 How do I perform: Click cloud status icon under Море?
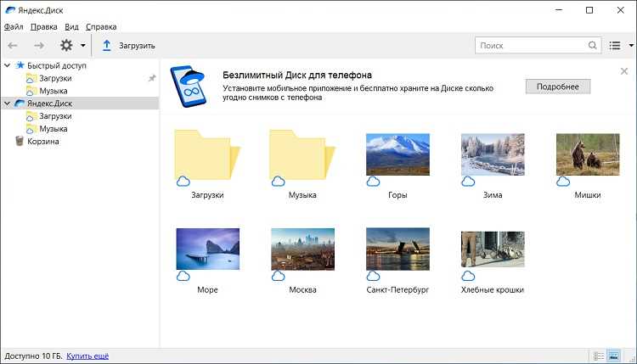tap(183, 277)
